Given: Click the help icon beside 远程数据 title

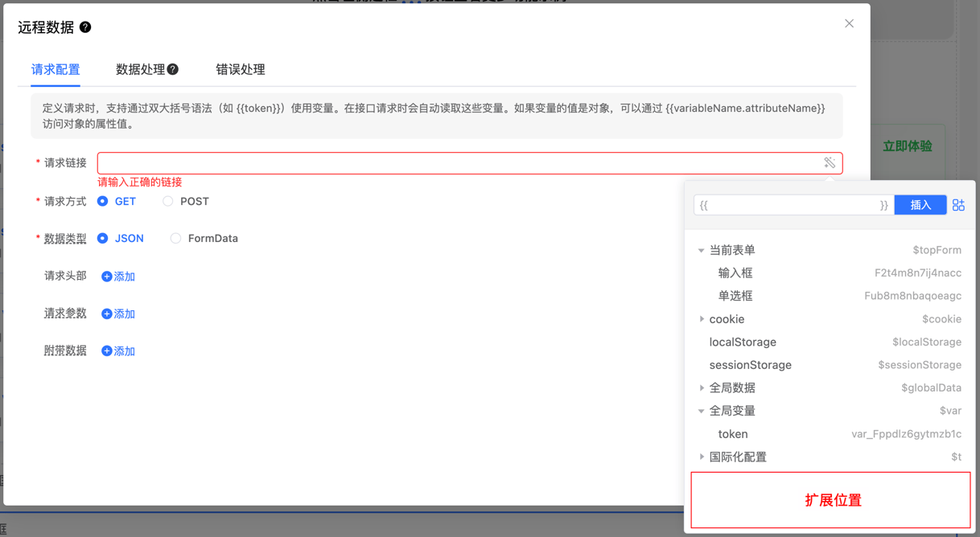Looking at the screenshot, I should click(85, 27).
